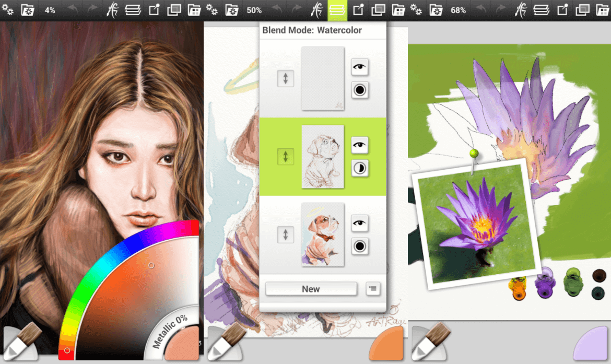Open the gallery folder icon beside 68%
The image size is (611, 364).
coord(435,10)
